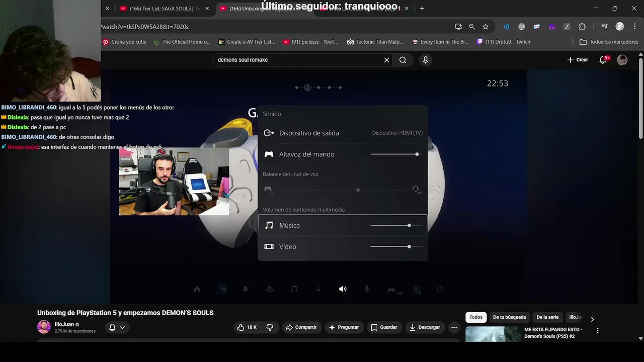
Task: Clear the YouTube search text with X
Action: [x=386, y=60]
